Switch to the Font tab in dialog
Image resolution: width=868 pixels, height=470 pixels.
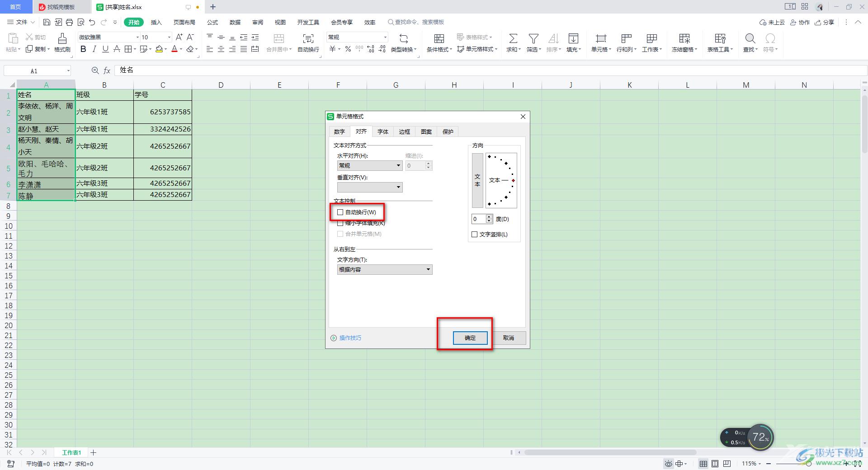point(383,132)
